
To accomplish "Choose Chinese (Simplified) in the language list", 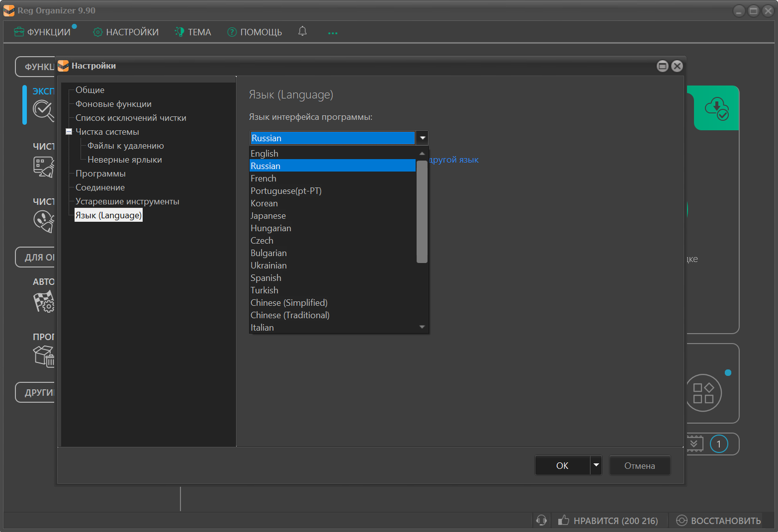I will [289, 303].
